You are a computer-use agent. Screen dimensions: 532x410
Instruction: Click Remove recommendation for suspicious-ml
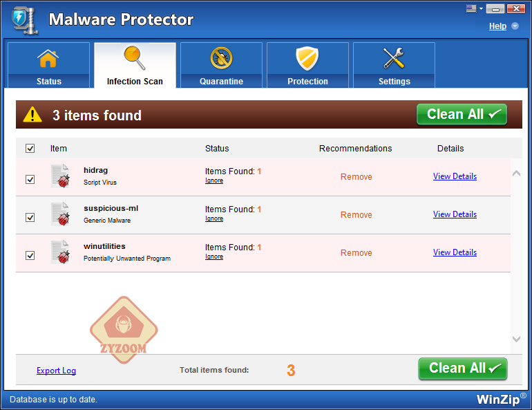(356, 215)
